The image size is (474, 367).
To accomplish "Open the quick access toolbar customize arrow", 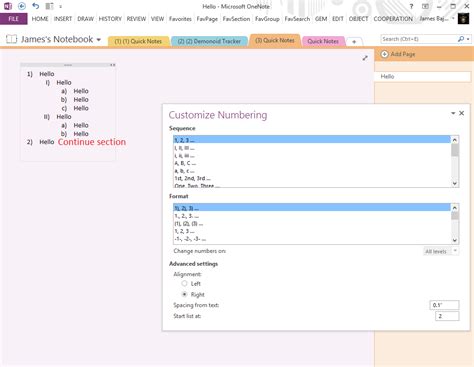I will (60, 6).
